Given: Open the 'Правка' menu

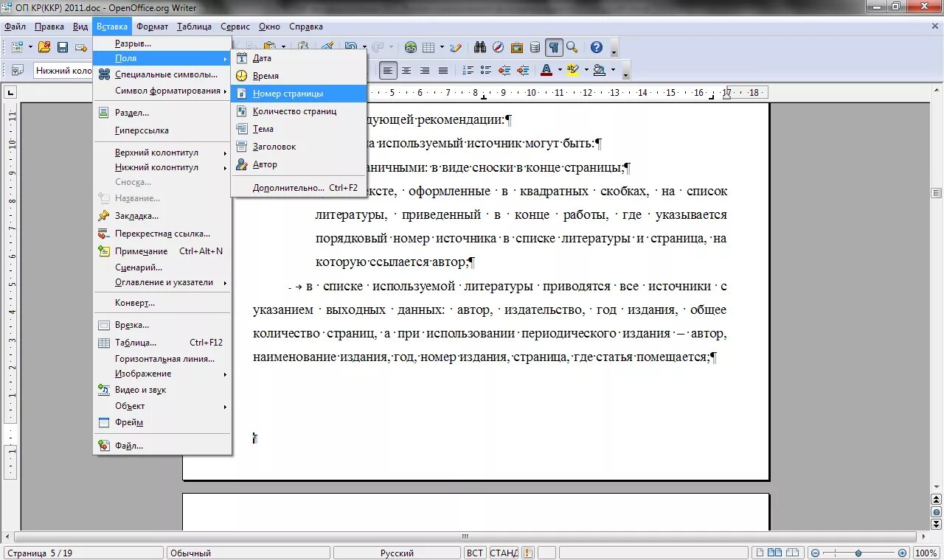Looking at the screenshot, I should tap(49, 27).
